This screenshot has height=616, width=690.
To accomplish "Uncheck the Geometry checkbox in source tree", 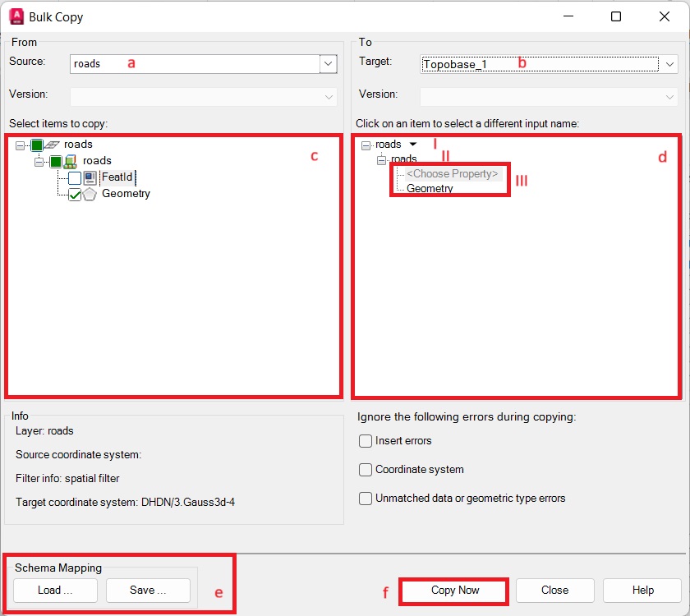I will click(75, 195).
